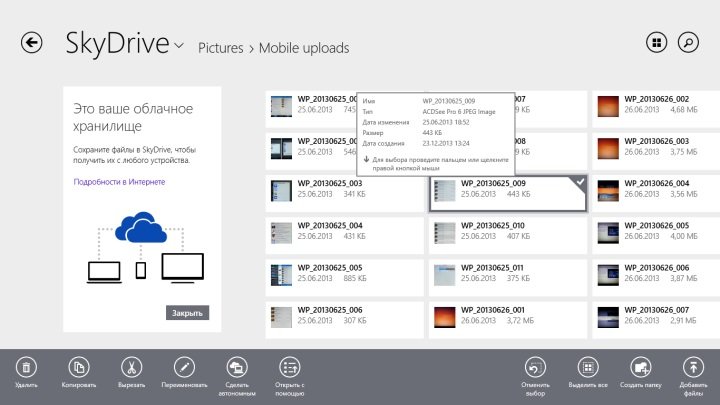The height and width of the screenshot is (405, 720).
Task: Select file WP_20130626_001
Action: click(x=508, y=320)
